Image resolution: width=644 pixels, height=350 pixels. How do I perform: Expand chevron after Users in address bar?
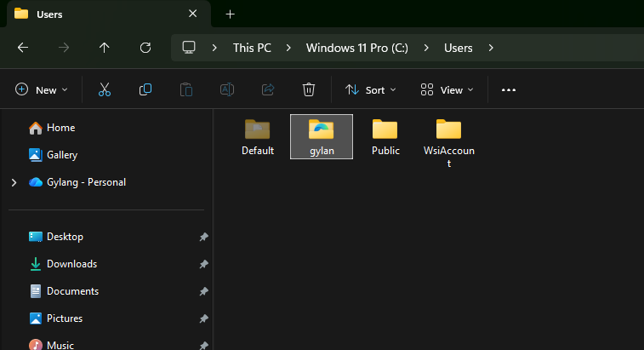[491, 48]
